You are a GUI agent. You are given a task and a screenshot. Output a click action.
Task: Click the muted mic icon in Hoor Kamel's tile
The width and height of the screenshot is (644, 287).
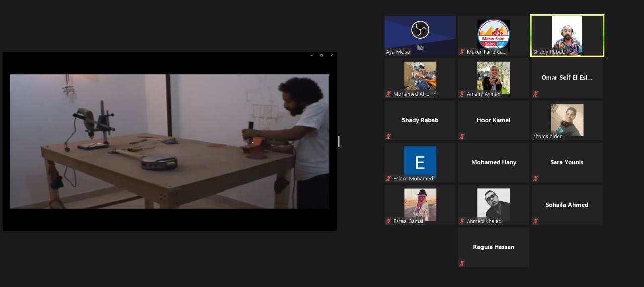(462, 136)
